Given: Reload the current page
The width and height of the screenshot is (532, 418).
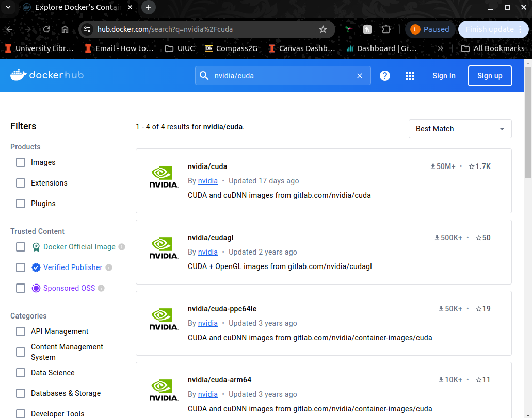Looking at the screenshot, I should (46, 29).
